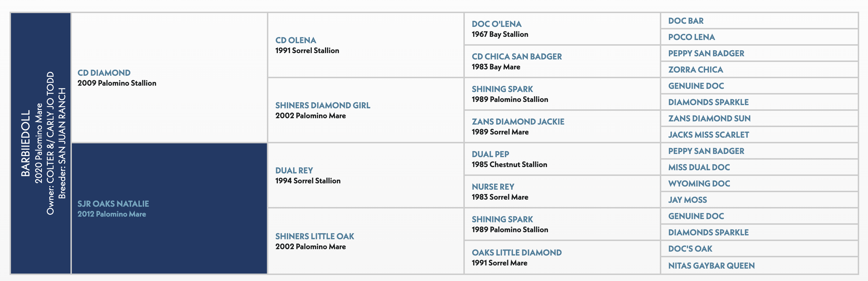Viewport: 868px width, 281px height.
Task: Click the BARBIIEDOLL subject horse panel
Action: tap(41, 143)
